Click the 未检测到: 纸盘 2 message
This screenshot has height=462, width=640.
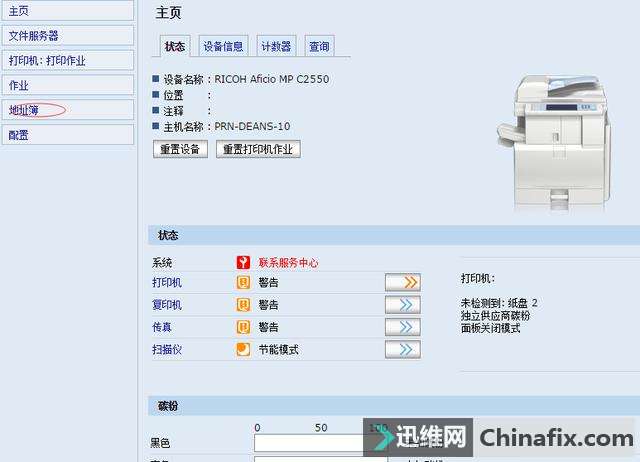click(499, 303)
